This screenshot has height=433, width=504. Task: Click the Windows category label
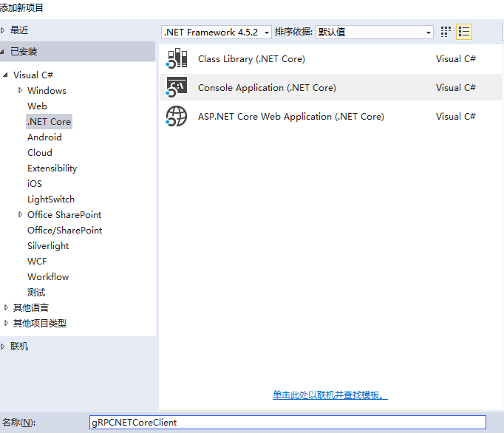point(47,91)
